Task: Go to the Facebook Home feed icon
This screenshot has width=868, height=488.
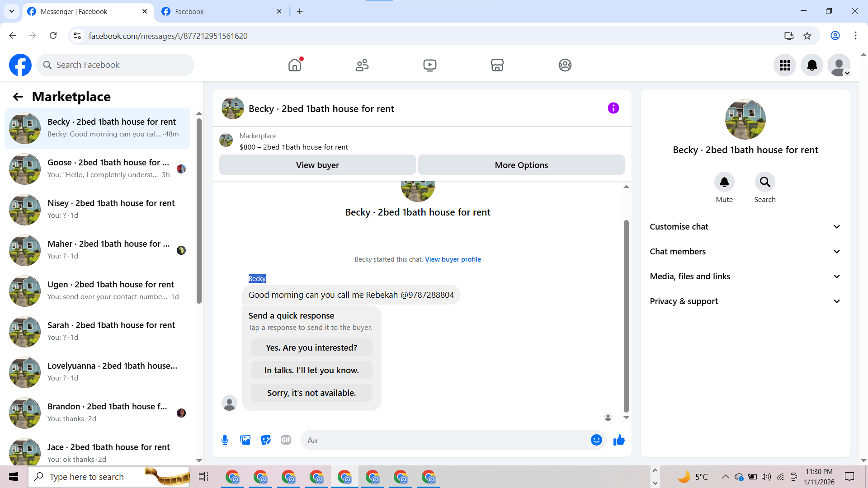Action: [x=295, y=65]
